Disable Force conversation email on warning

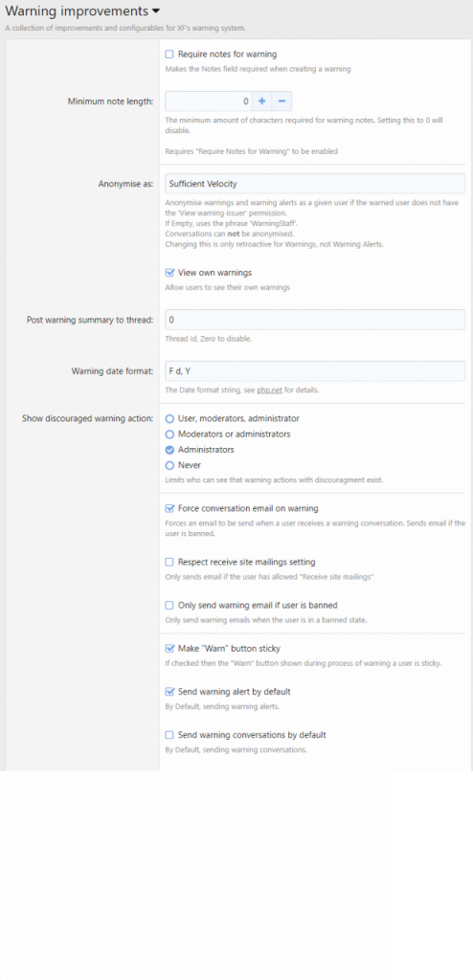(x=169, y=508)
